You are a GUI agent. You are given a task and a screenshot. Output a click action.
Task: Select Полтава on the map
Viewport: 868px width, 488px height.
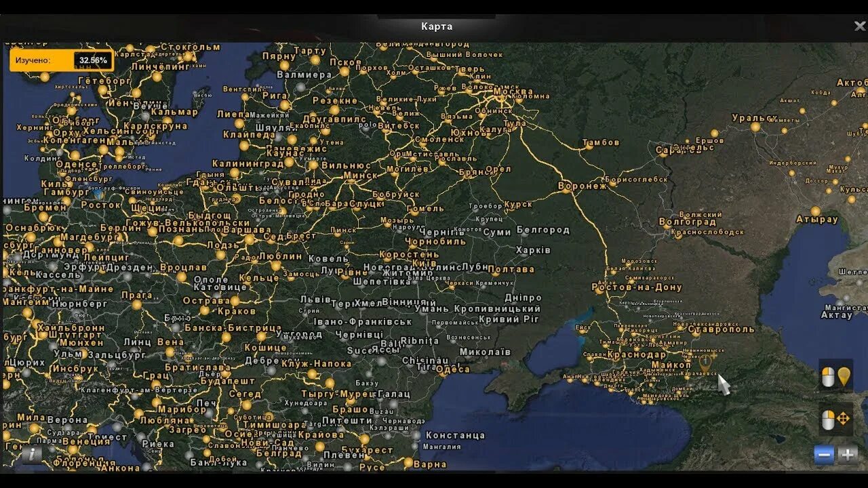[x=511, y=269]
